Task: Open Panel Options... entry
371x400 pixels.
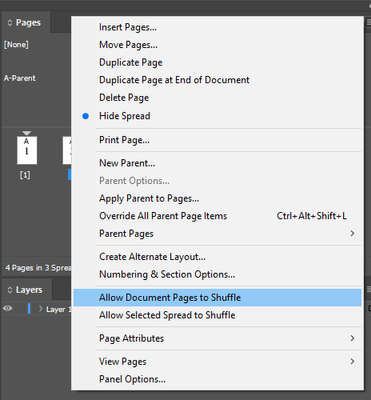Action: 217,379
